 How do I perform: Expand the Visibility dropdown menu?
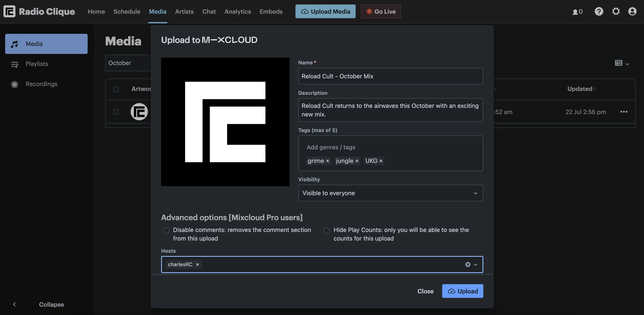coord(391,193)
